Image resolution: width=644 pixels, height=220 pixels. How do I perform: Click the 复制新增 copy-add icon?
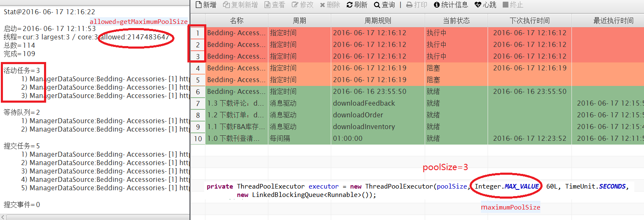227,5
